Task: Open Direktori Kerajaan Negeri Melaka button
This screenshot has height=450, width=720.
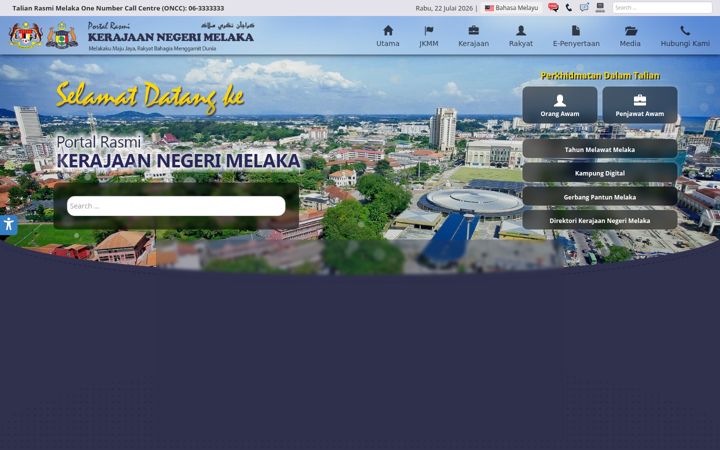Action: point(600,220)
